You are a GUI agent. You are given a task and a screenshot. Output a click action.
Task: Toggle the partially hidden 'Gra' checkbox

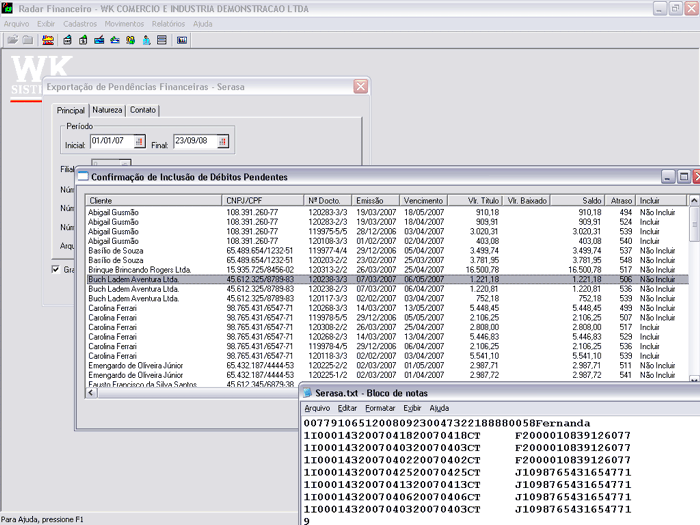pos(55,269)
